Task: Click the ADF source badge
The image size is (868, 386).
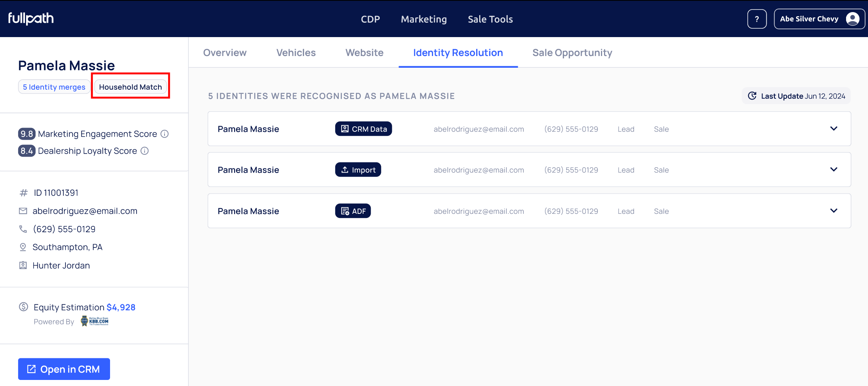Action: tap(353, 211)
